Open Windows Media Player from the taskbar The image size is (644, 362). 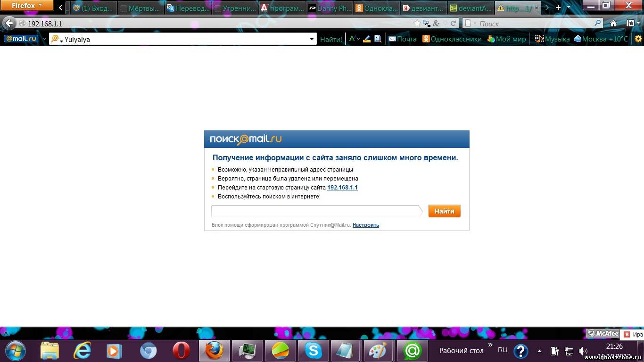[x=115, y=351]
